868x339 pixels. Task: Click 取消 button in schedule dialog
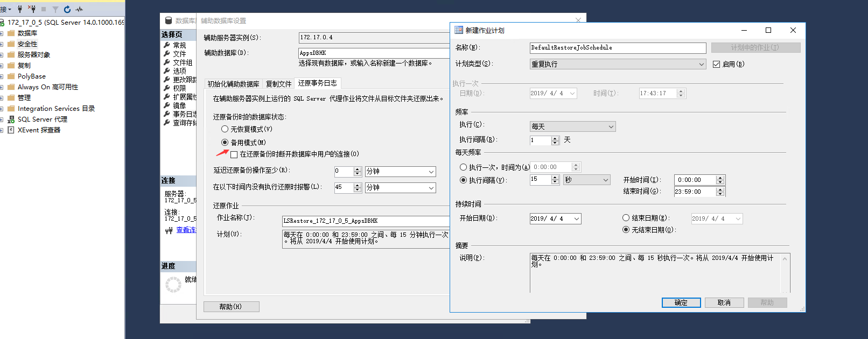[724, 303]
